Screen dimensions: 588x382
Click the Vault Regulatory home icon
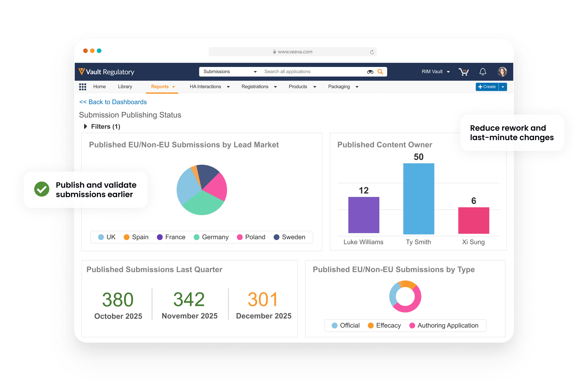[x=82, y=72]
